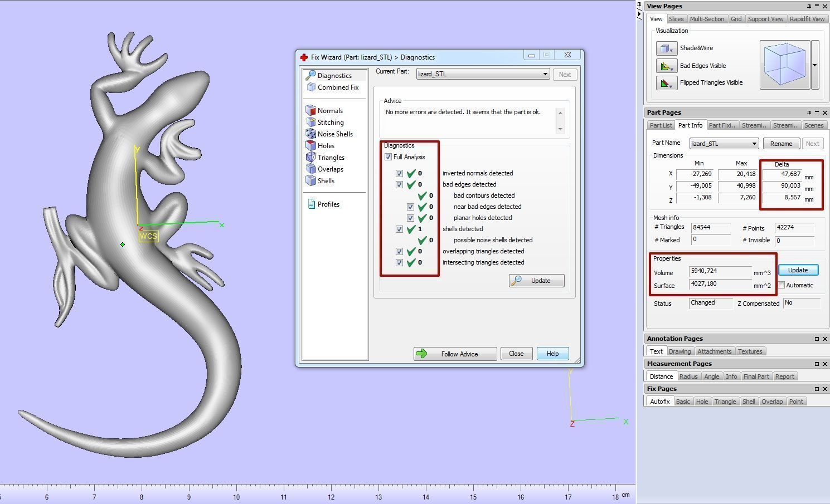Open Scenes tab in Part Pages

(813, 125)
